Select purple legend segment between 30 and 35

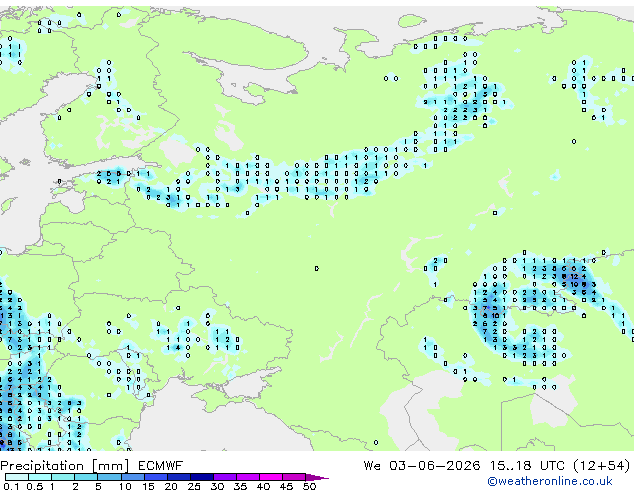click(x=225, y=477)
